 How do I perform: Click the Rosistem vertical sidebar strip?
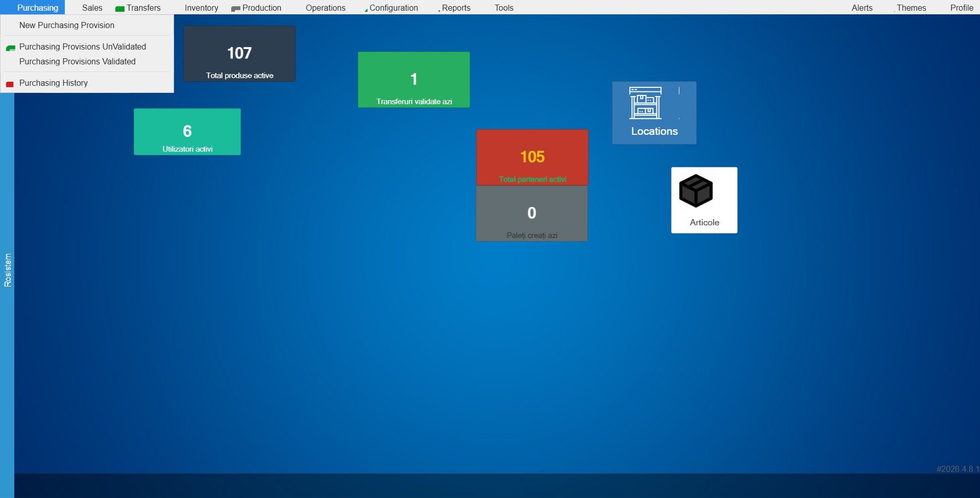(x=7, y=270)
